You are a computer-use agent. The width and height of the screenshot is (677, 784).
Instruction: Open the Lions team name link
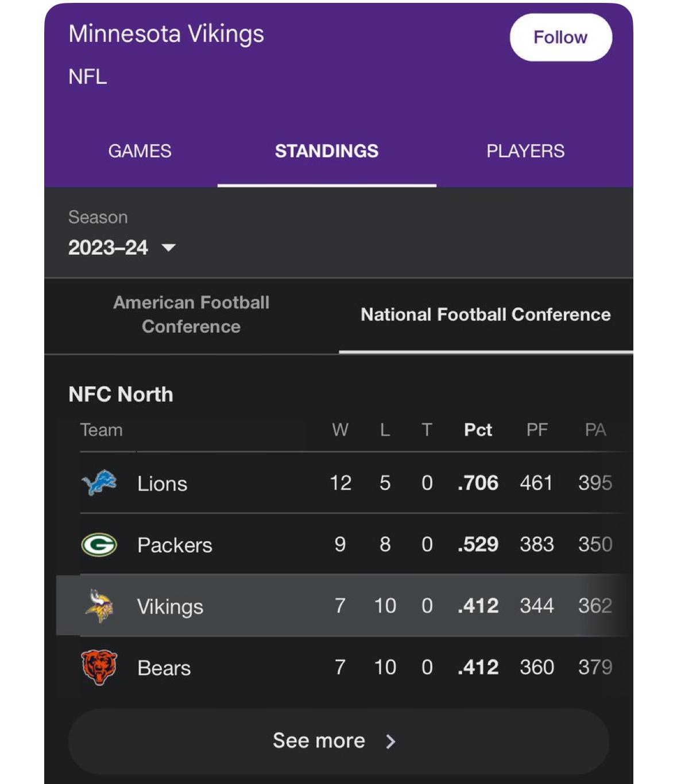point(162,484)
